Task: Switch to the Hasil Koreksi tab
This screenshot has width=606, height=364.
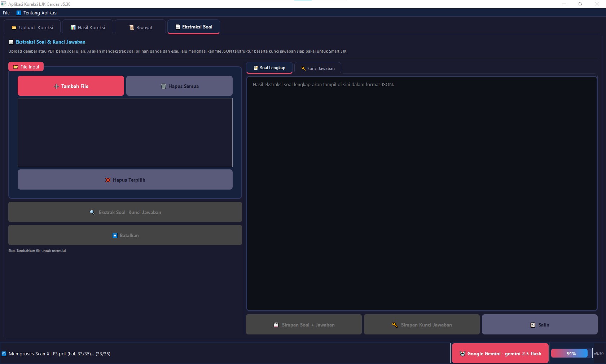Action: pyautogui.click(x=88, y=27)
